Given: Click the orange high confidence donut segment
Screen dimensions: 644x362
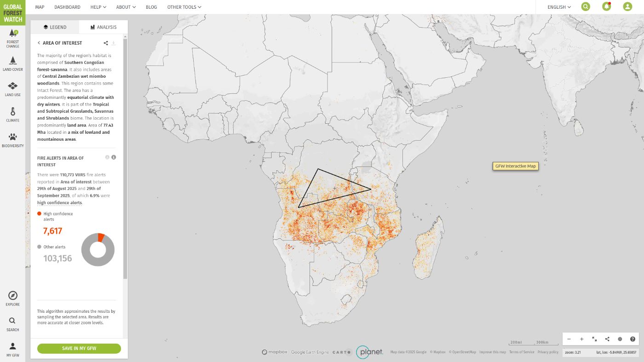Looking at the screenshot, I should pyautogui.click(x=101, y=237).
